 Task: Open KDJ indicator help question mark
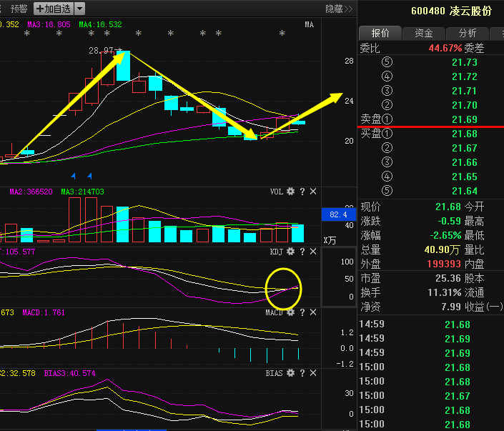(x=302, y=252)
